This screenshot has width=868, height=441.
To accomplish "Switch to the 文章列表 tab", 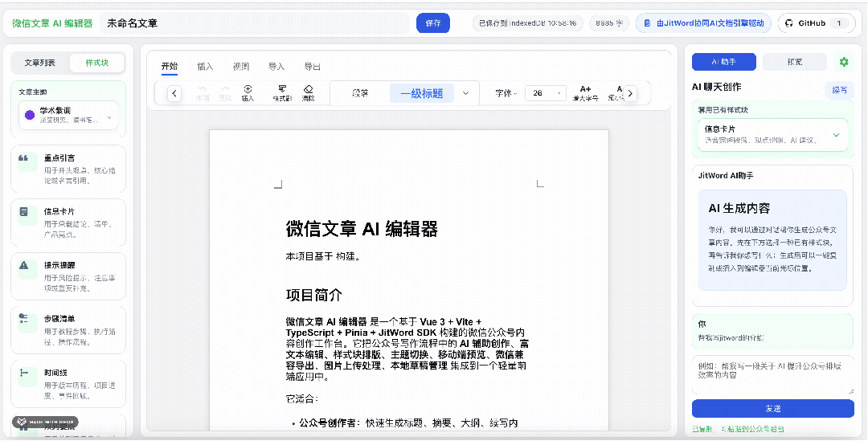I will pos(40,63).
